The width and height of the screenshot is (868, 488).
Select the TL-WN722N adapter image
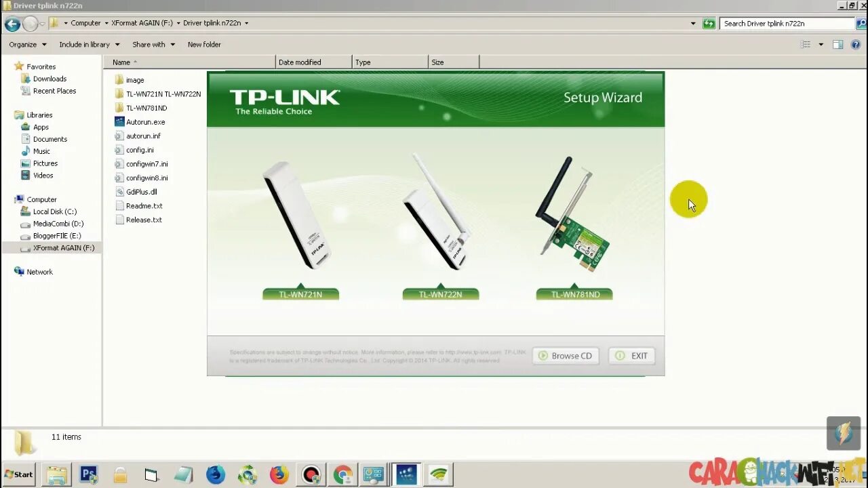[x=436, y=211]
